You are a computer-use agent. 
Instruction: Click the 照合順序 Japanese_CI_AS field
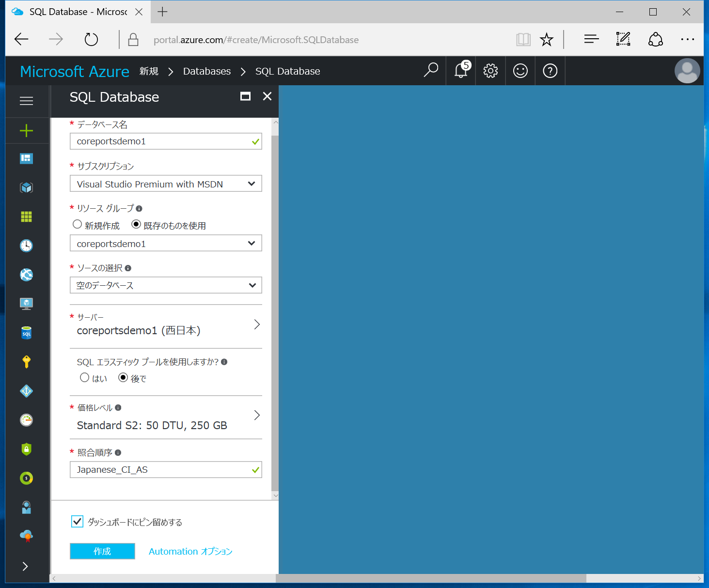coord(166,469)
